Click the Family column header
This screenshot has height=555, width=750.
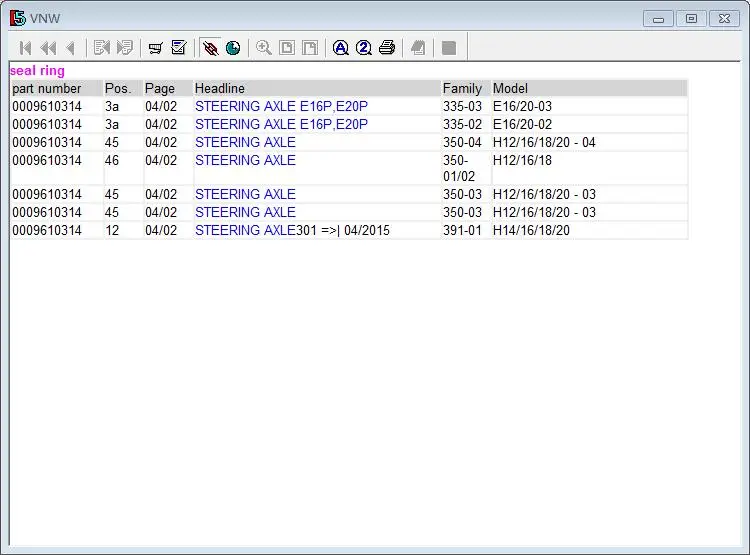[x=466, y=89]
